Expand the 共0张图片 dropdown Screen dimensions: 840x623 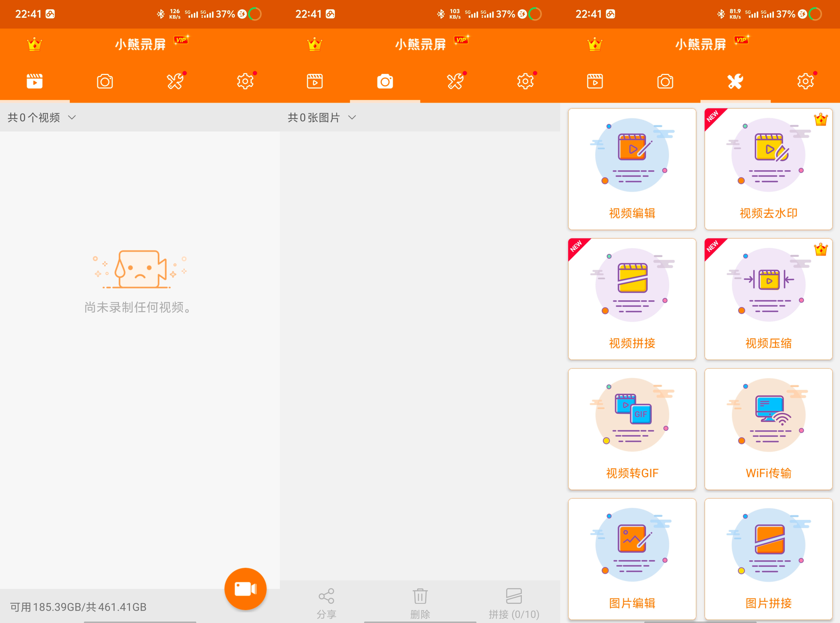314,118
